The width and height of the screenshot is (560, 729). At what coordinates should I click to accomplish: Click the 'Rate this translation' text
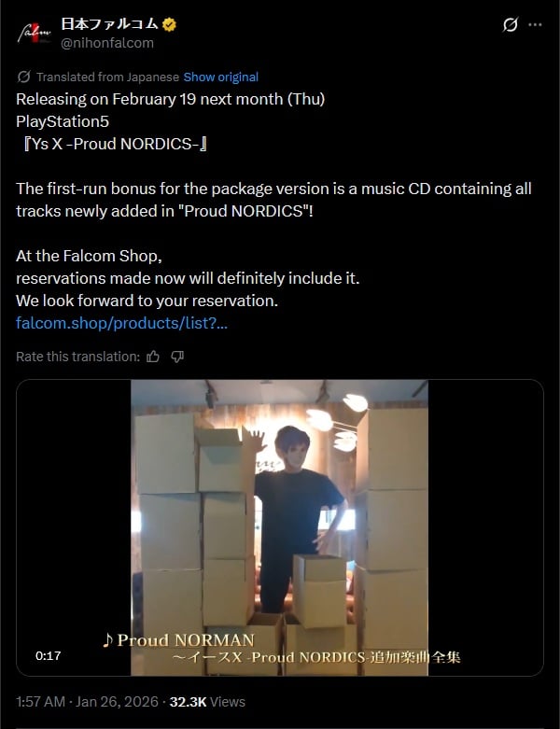pos(77,357)
